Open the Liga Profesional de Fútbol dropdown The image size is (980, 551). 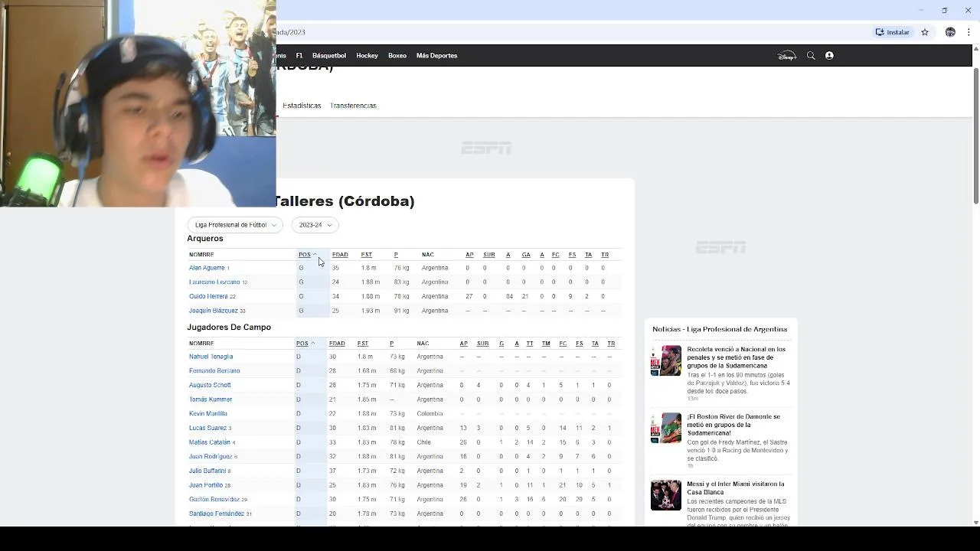[x=235, y=225]
